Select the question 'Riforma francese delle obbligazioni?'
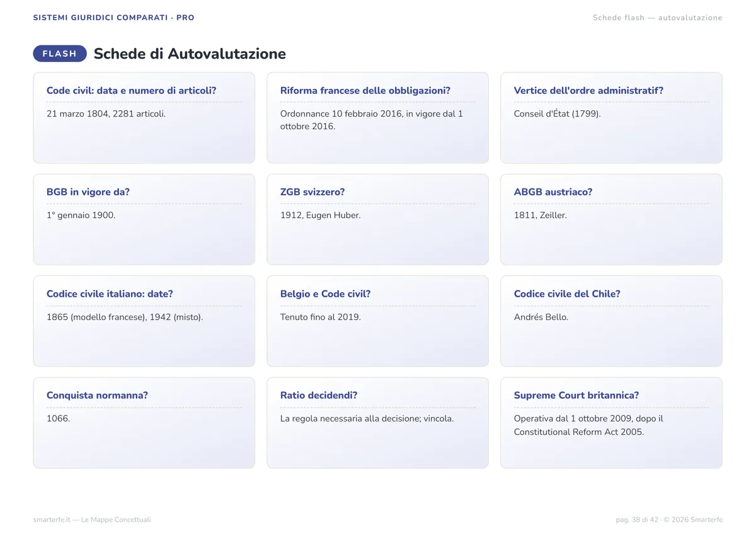Viewport: 756px width, 535px height. pos(365,91)
